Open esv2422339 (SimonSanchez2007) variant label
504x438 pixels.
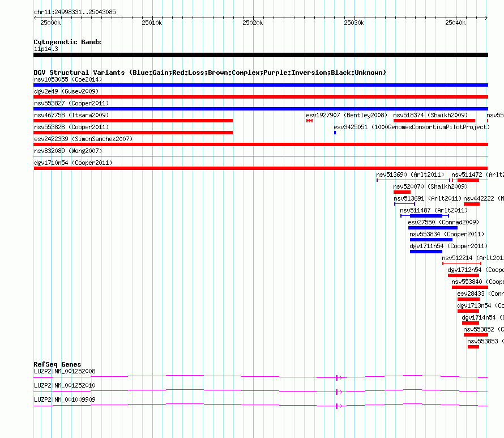83,139
